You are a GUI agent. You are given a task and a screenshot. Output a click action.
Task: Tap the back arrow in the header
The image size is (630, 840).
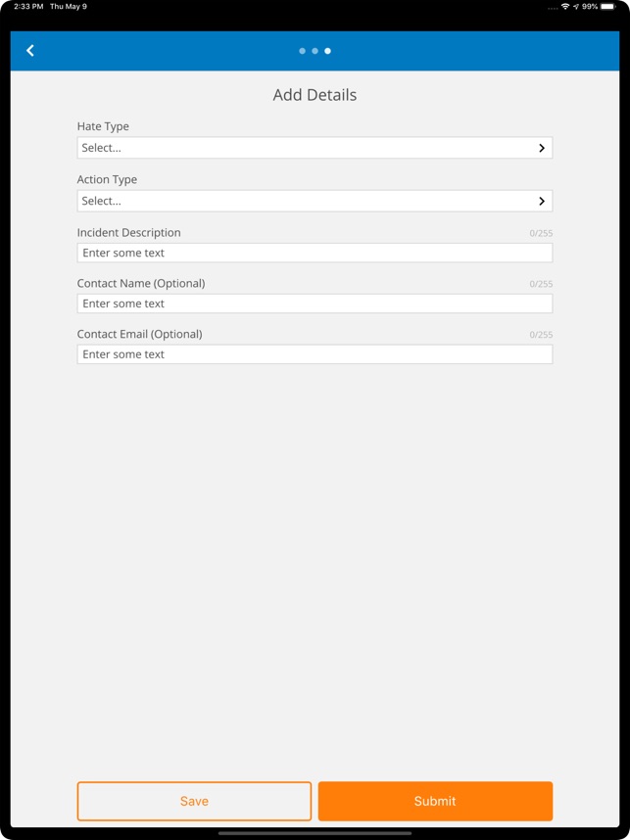click(30, 50)
